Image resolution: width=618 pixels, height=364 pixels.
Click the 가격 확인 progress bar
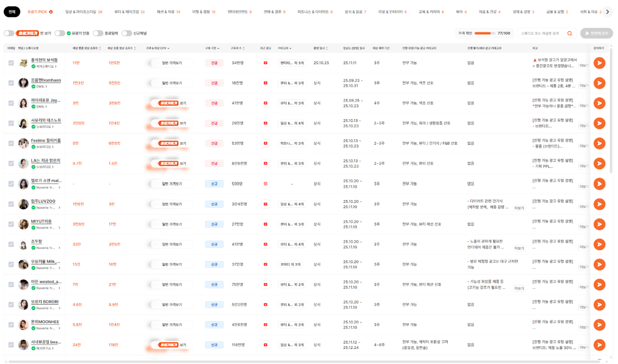pos(485,33)
